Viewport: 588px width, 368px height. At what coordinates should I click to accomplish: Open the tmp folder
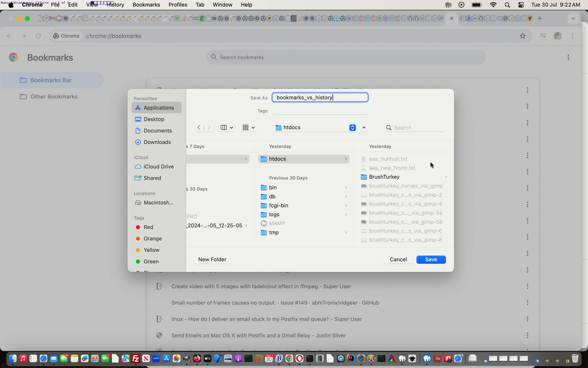pos(304,232)
